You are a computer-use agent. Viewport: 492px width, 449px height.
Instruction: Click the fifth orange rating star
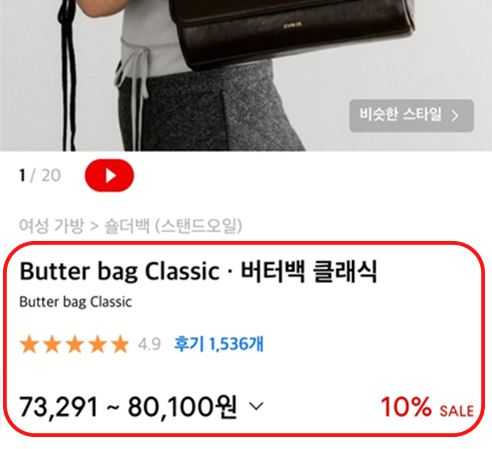tap(120, 344)
